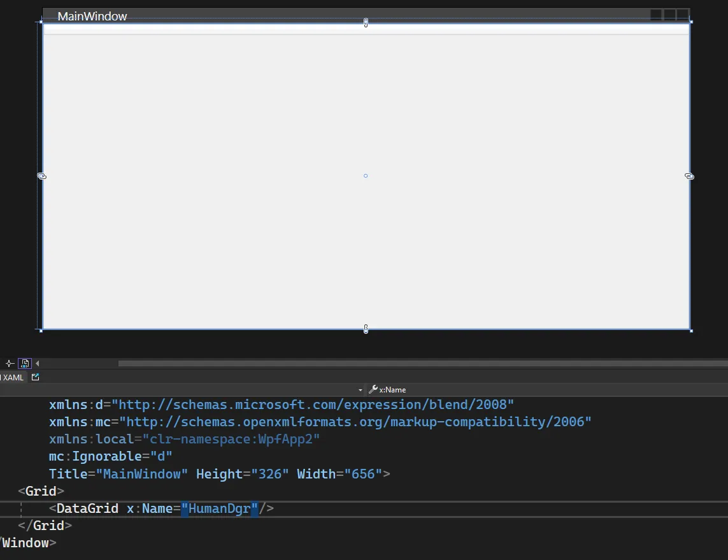Click the designer scroll left arrow
Viewport: 728px width, 560px height.
point(38,364)
